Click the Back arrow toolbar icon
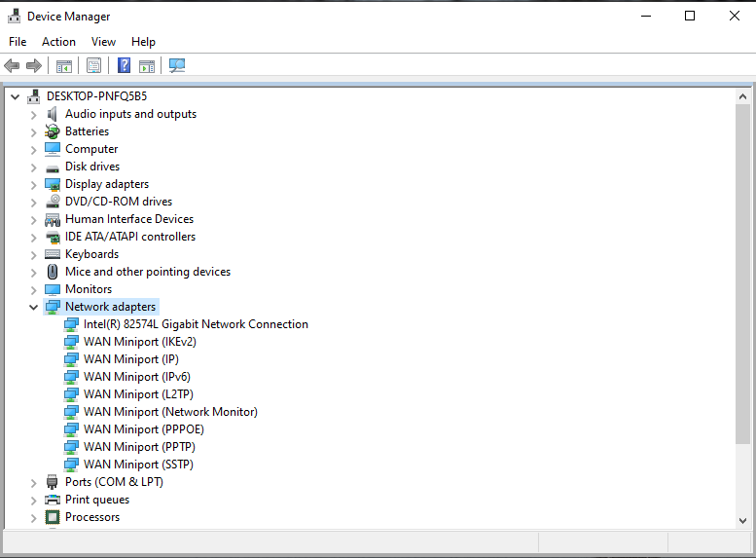 (12, 65)
